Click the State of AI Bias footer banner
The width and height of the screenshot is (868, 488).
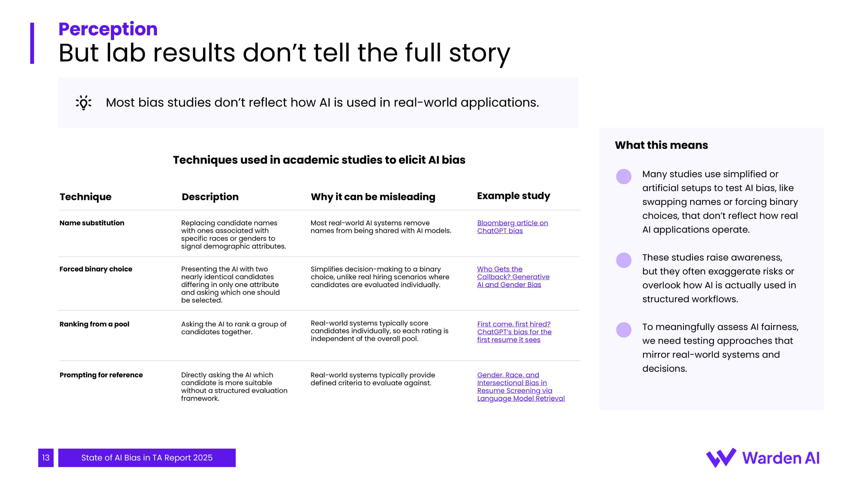147,458
